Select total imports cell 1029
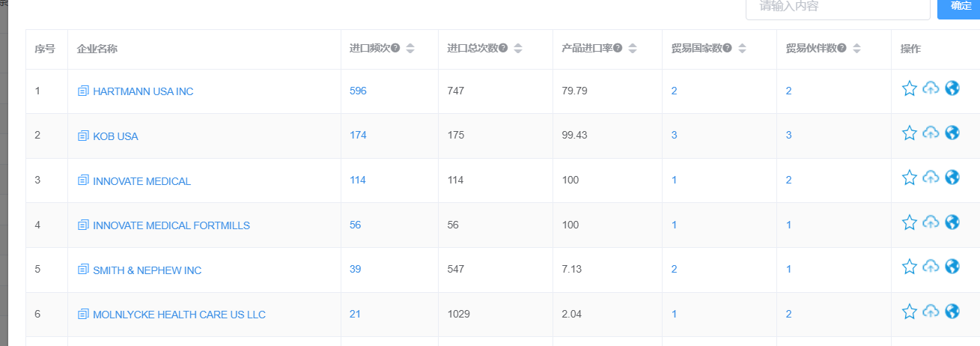This screenshot has height=346, width=980. point(458,314)
